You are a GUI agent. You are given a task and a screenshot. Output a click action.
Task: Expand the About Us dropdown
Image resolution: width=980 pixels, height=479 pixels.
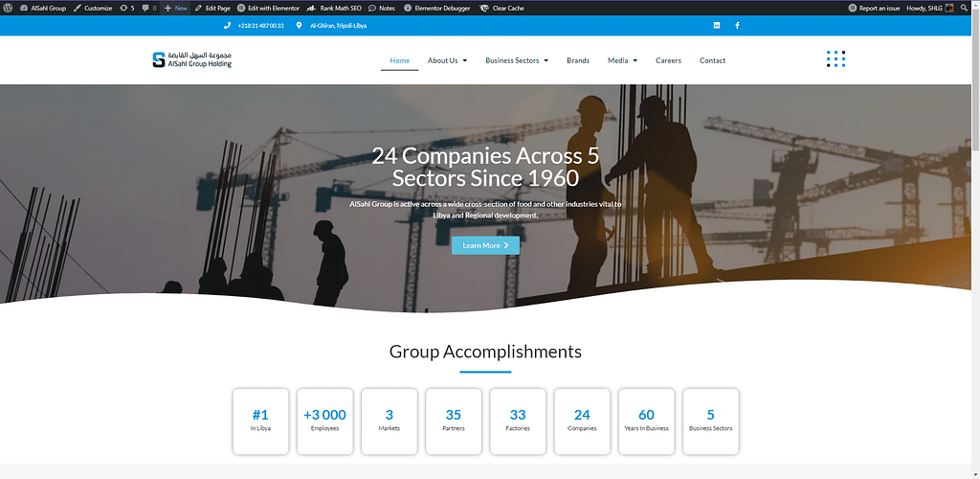coord(447,60)
